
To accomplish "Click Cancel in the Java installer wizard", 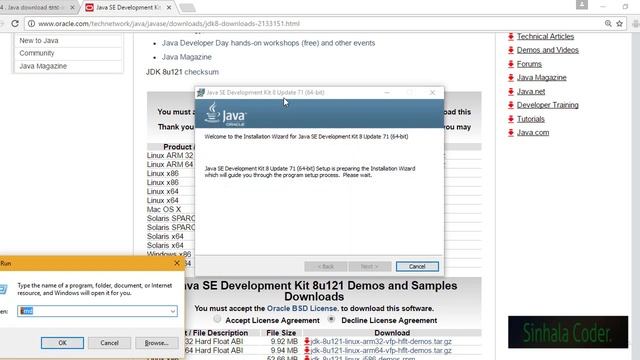I will (x=417, y=267).
